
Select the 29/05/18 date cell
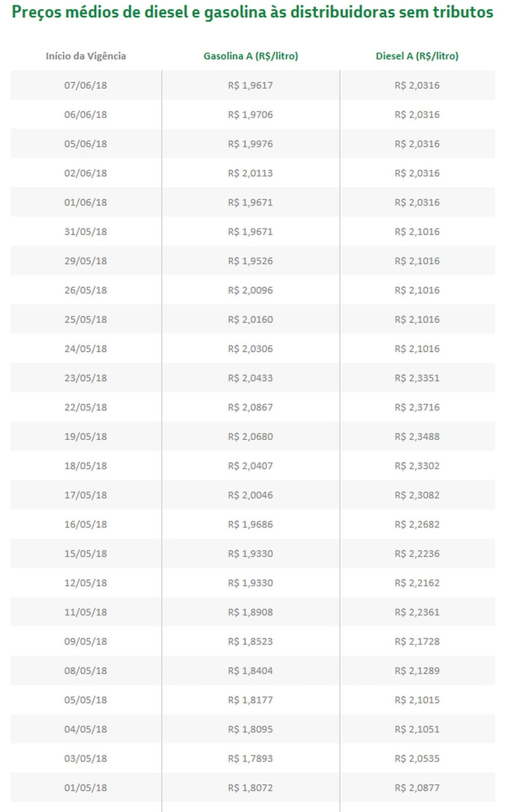point(85,261)
